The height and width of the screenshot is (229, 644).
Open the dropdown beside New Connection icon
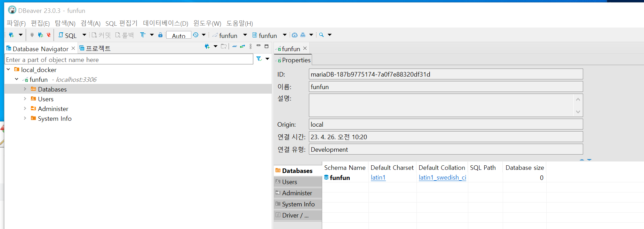[21, 35]
